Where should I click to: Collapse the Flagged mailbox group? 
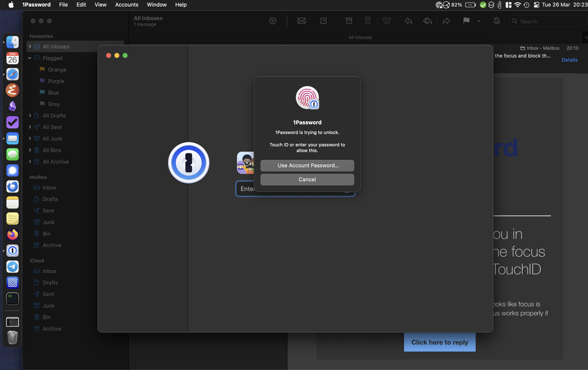click(30, 58)
